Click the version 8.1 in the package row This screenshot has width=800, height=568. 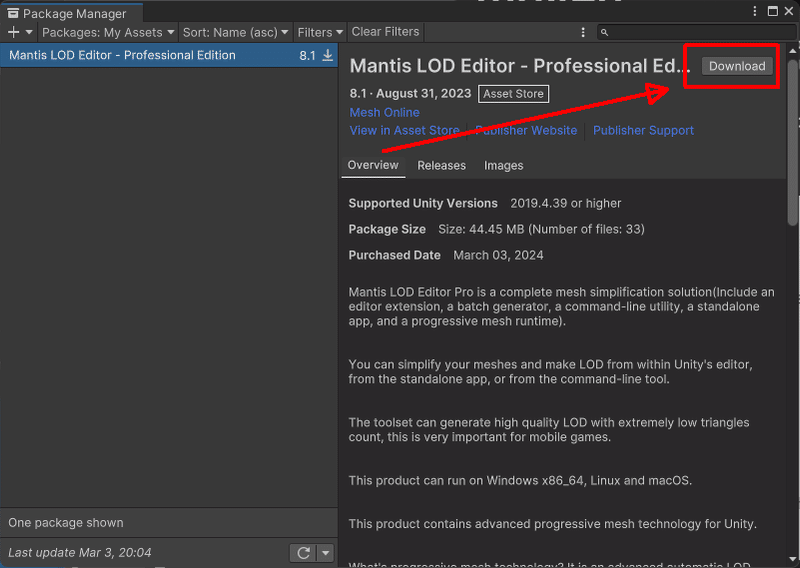307,56
